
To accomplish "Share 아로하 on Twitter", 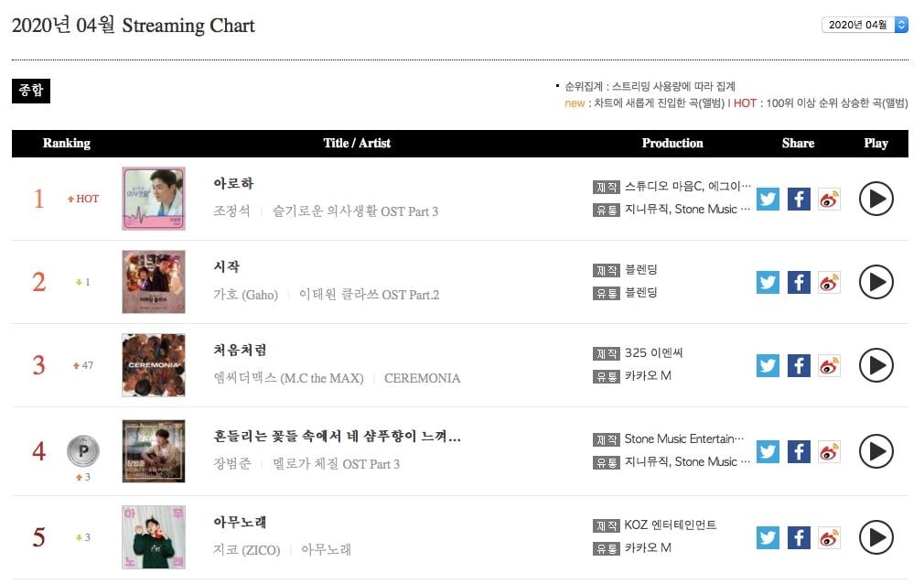I will click(768, 199).
